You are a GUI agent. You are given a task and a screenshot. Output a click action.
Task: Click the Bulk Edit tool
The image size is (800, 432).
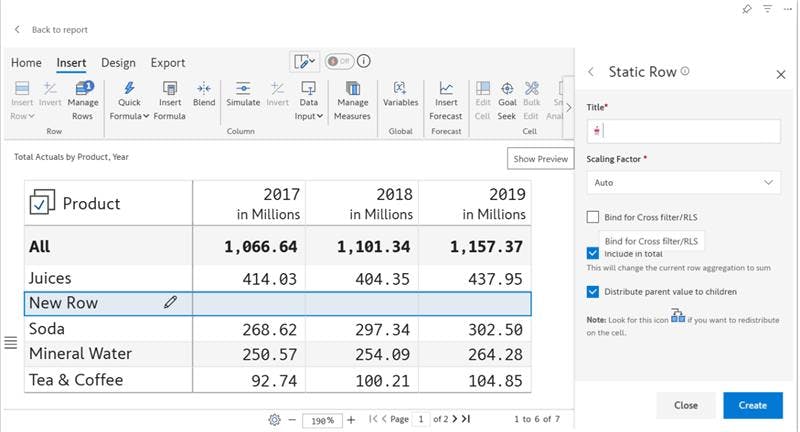tap(531, 101)
